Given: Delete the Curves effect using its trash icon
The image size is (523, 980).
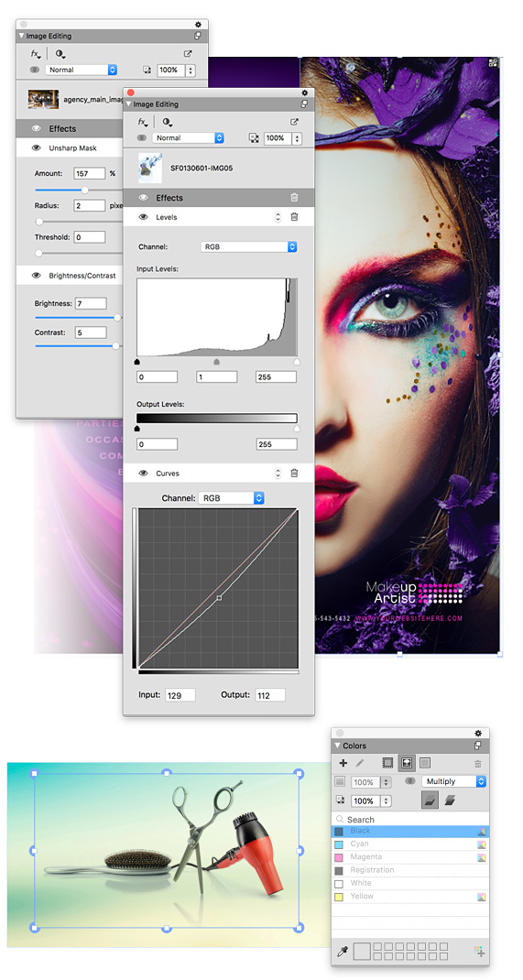Looking at the screenshot, I should coord(294,474).
